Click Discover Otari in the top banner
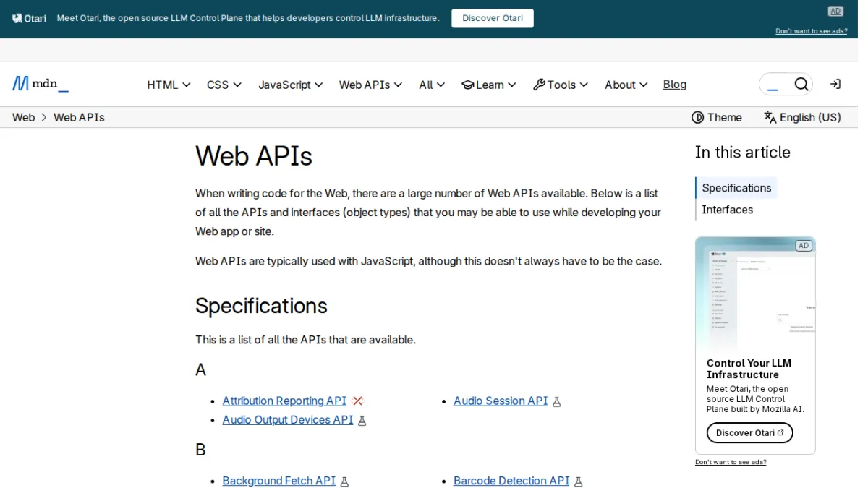The image size is (868, 488). pos(493,18)
